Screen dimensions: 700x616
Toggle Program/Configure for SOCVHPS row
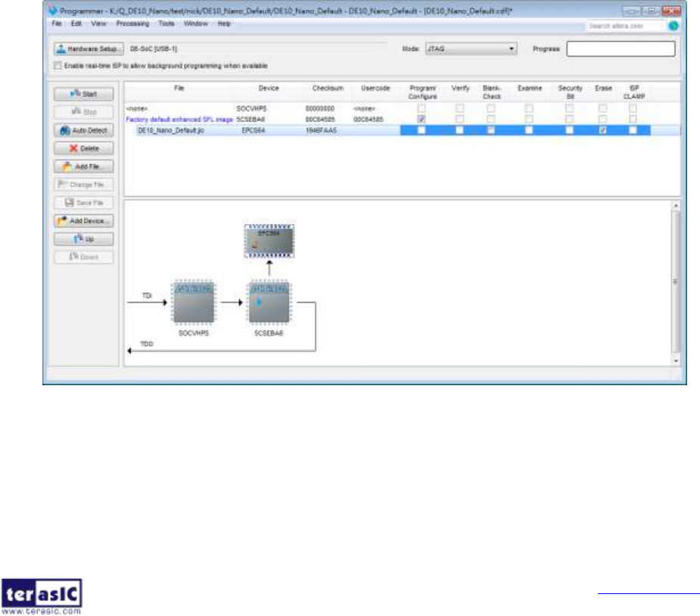coord(422,108)
